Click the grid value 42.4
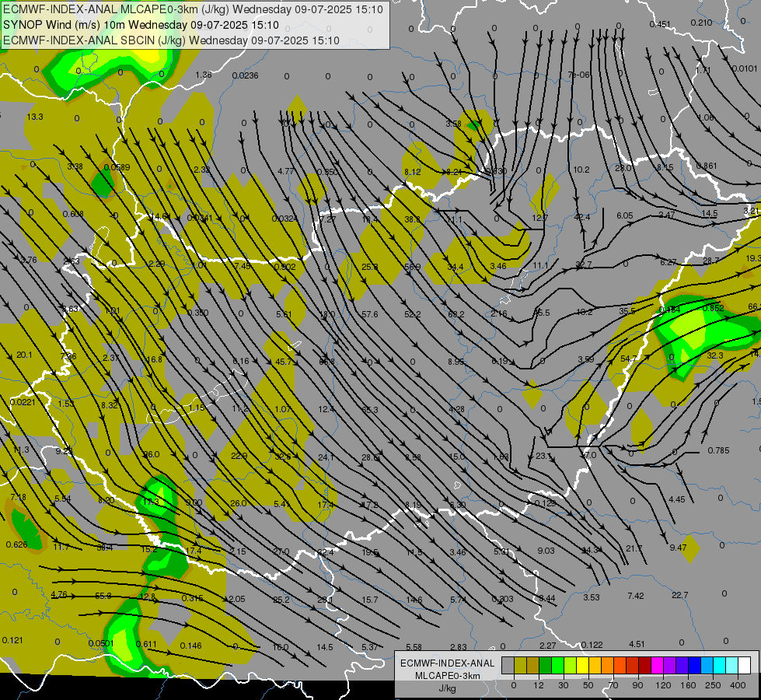The image size is (761, 700). pos(582,217)
